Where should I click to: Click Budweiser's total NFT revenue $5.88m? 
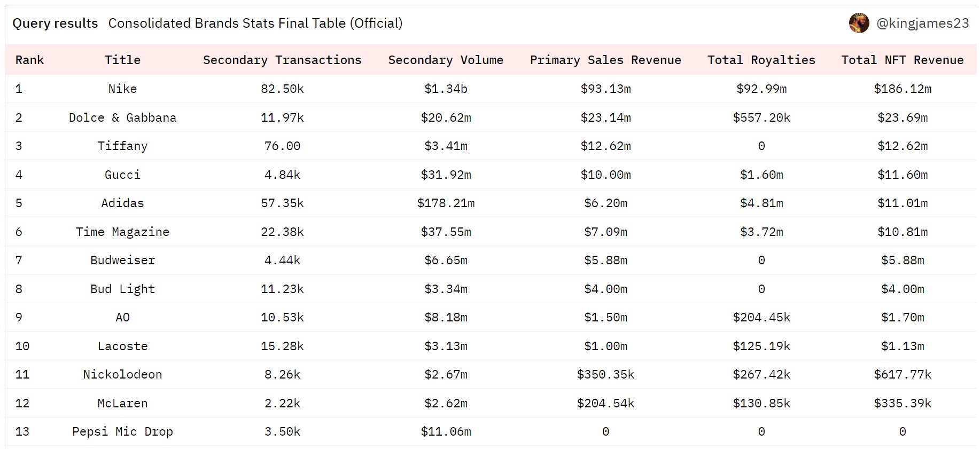coord(903,260)
